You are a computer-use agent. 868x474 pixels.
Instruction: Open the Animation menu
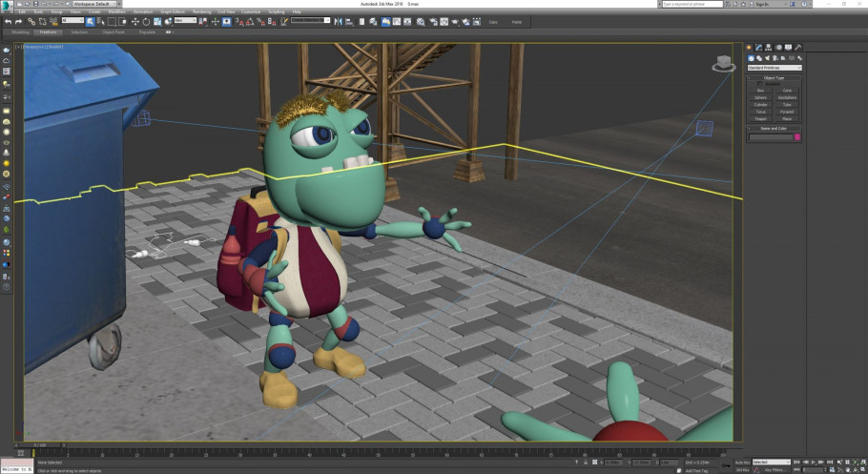143,11
